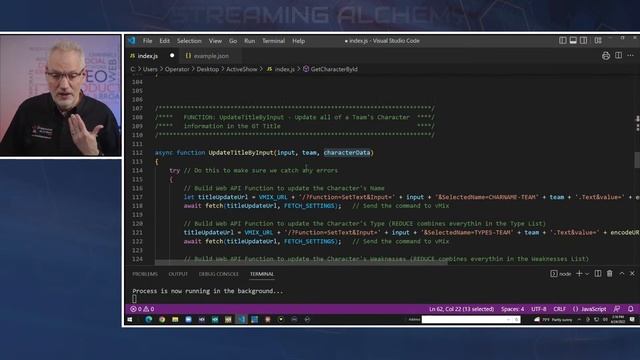Toggle the bottom panel layout icon
Image resolution: width=640 pixels, height=360 pixels.
tap(573, 40)
